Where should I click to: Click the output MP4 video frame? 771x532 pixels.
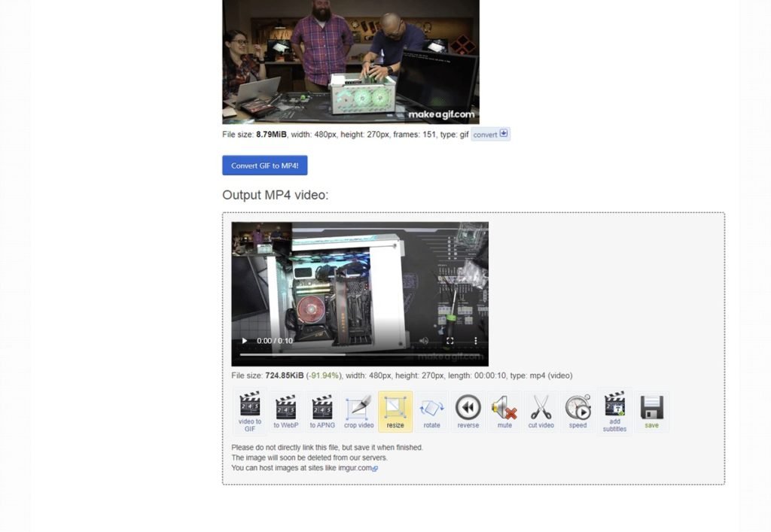pyautogui.click(x=360, y=293)
